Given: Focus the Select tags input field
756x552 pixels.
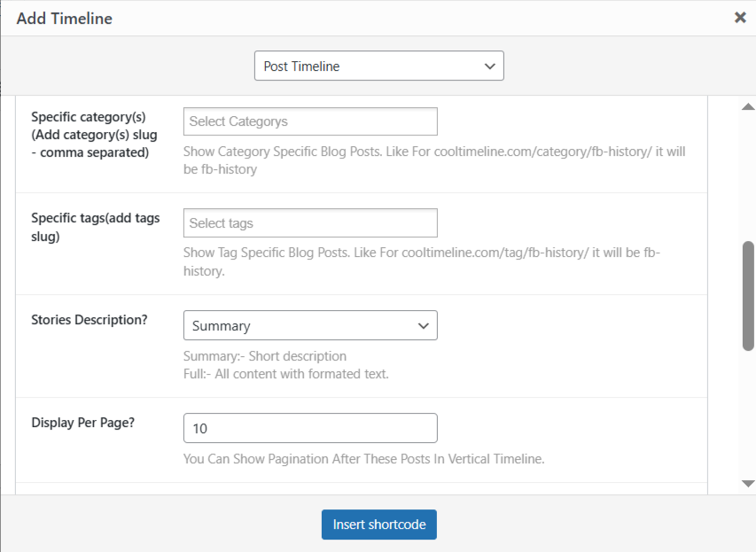Looking at the screenshot, I should pyautogui.click(x=310, y=223).
